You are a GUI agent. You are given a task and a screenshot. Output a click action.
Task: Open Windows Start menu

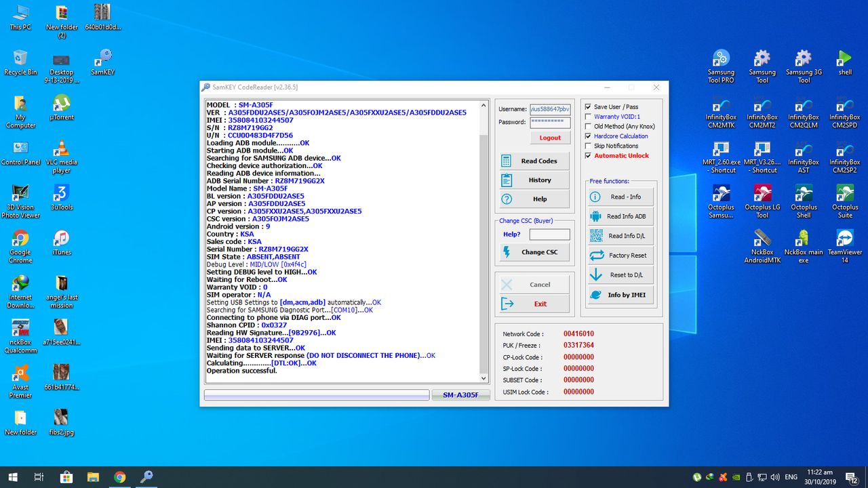(13, 476)
